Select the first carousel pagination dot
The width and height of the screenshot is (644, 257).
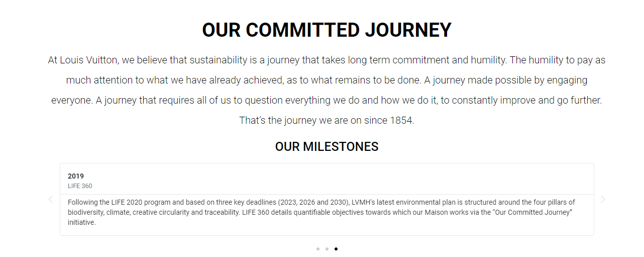(318, 249)
